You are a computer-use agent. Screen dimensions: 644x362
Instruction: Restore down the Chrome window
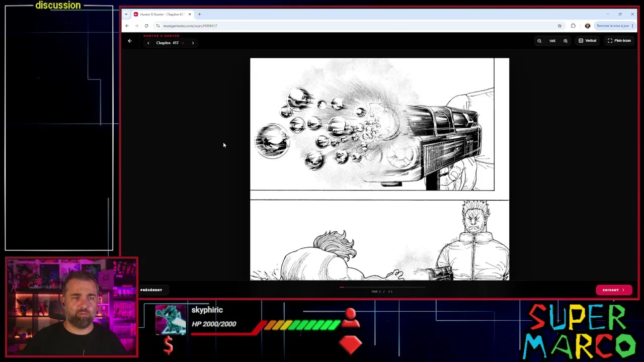point(620,14)
